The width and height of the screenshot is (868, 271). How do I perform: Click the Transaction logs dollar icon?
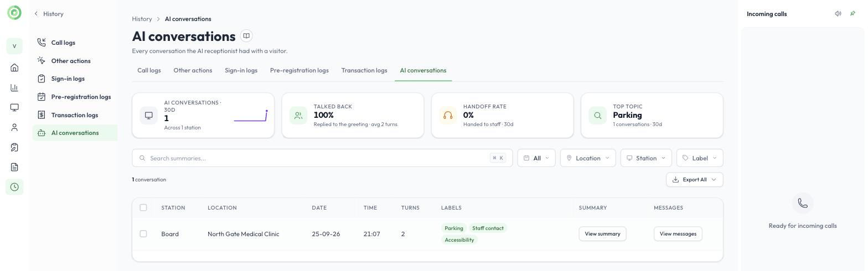42,115
